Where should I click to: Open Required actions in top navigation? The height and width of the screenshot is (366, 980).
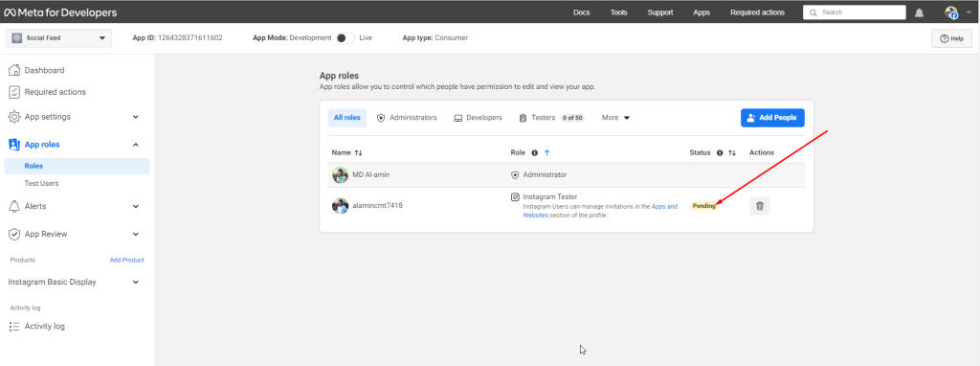coord(758,12)
